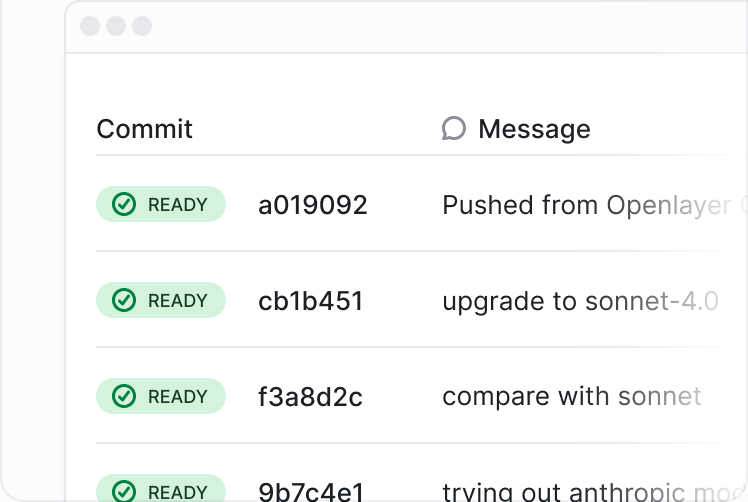748x502 pixels.
Task: Open commit hash f3a8d2c
Action: [x=310, y=397]
